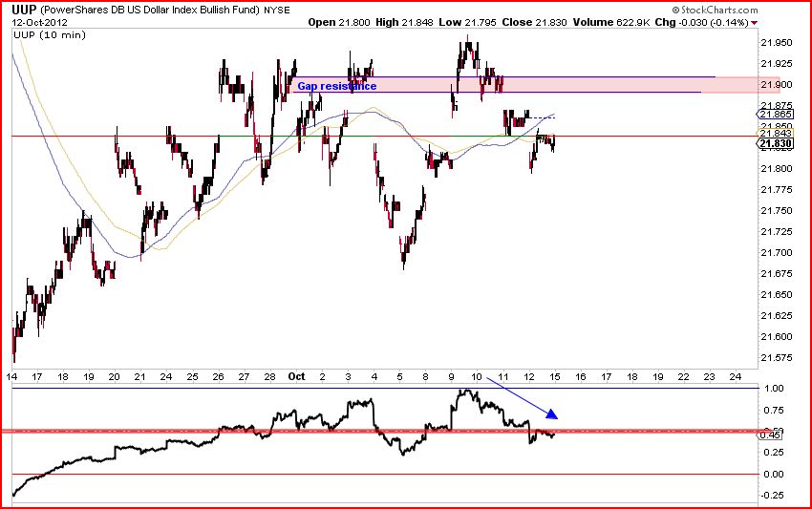Click the 21.600 price axis label

tap(777, 336)
